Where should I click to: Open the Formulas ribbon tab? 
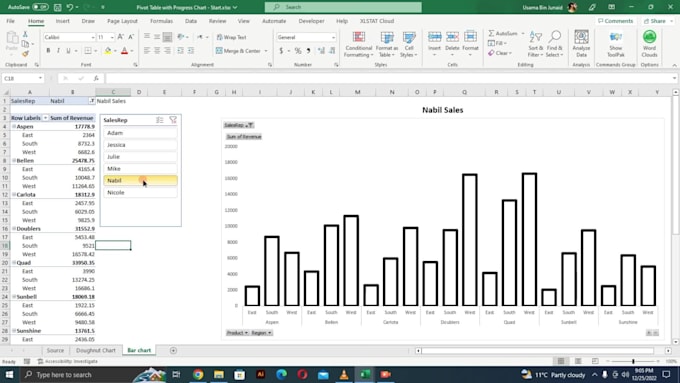[161, 21]
